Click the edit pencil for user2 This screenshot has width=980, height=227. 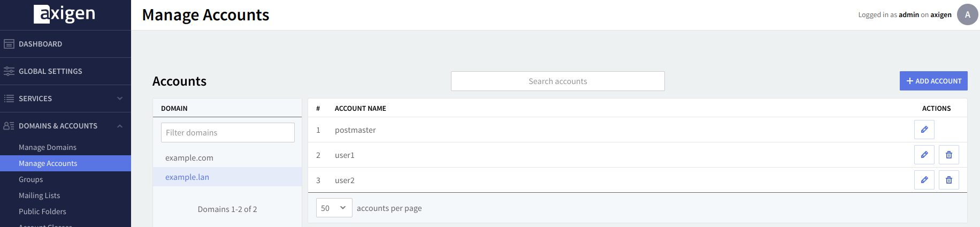pyautogui.click(x=924, y=180)
